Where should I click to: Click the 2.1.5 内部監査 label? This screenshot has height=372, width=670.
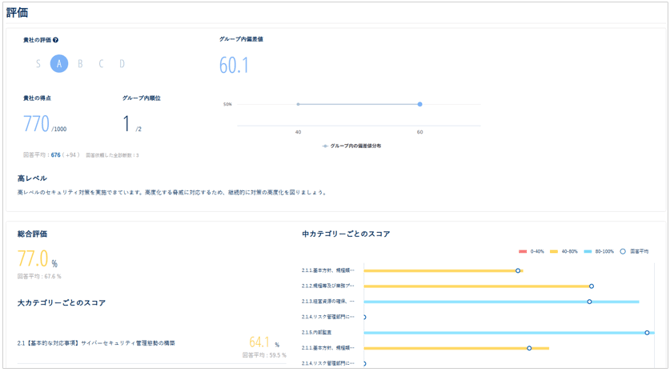317,332
